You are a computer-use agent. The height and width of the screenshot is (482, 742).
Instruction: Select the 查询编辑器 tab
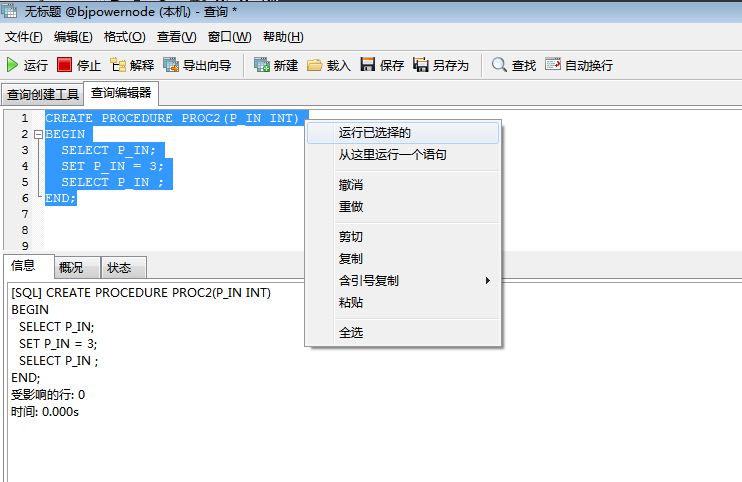pyautogui.click(x=121, y=93)
